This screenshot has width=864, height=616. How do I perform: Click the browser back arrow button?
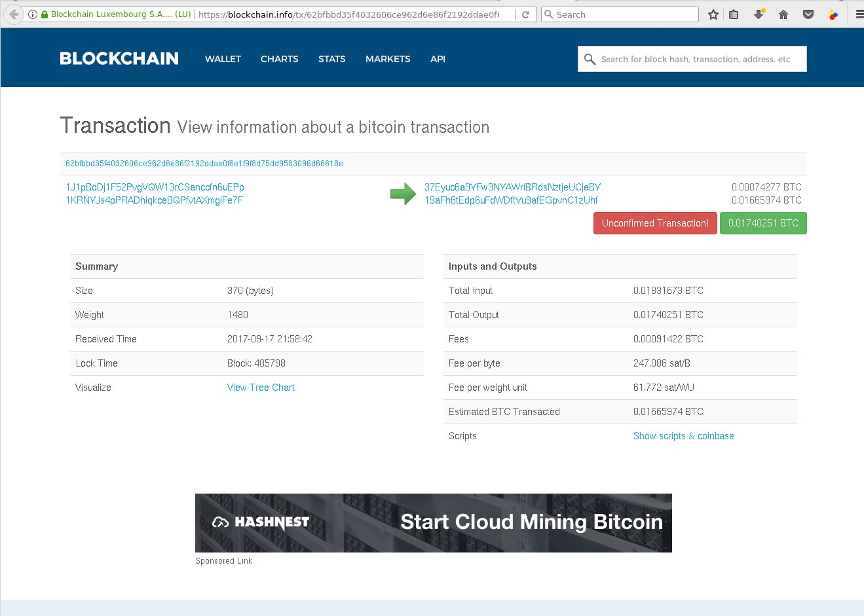tap(13, 14)
